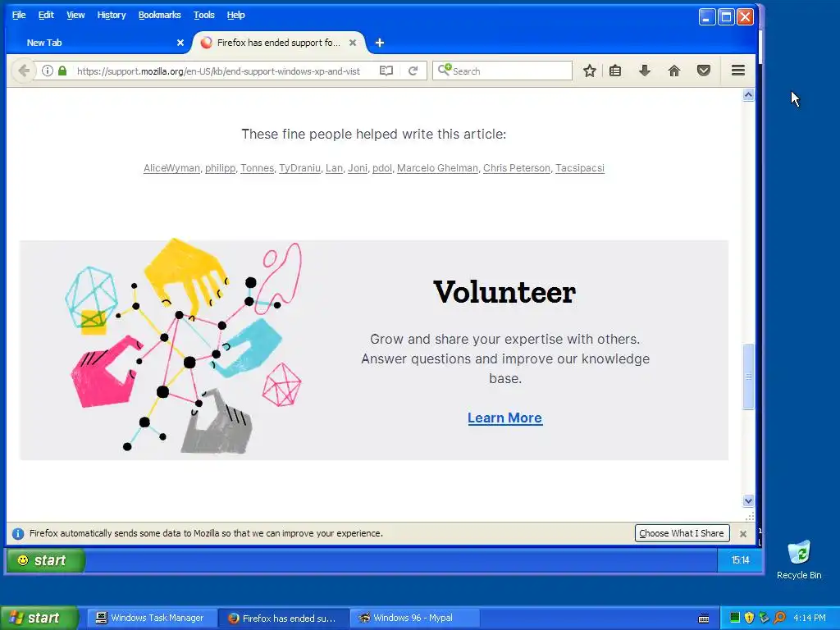840x630 pixels.
Task: Open Tacsipacsi contributor link
Action: tap(580, 168)
